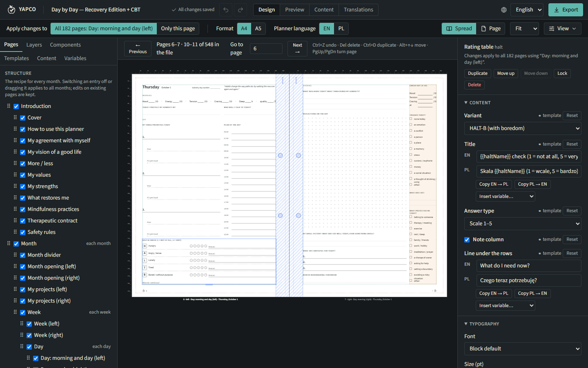Click drag handle beside Introduction
This screenshot has width=588, height=368.
point(9,106)
